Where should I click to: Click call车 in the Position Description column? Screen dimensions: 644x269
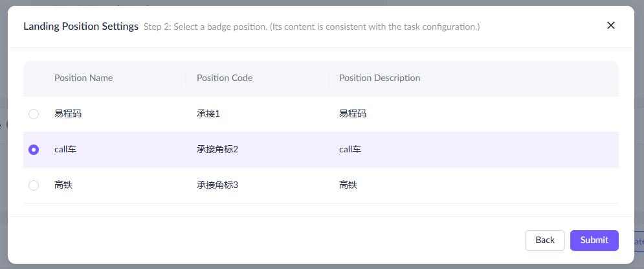pyautogui.click(x=350, y=150)
